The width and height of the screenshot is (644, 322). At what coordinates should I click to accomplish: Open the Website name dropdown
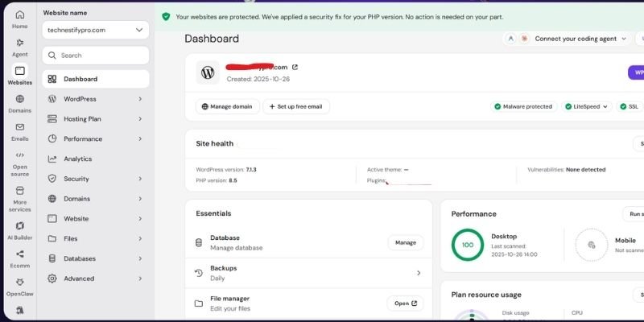pyautogui.click(x=96, y=30)
